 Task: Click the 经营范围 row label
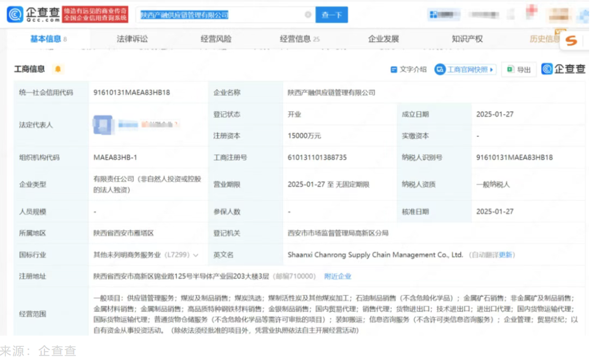tap(33, 314)
